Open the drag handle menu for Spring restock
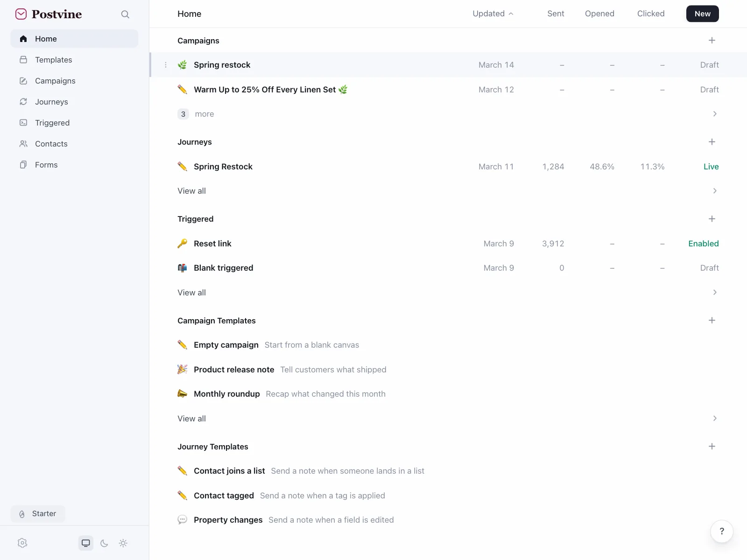 [x=166, y=65]
